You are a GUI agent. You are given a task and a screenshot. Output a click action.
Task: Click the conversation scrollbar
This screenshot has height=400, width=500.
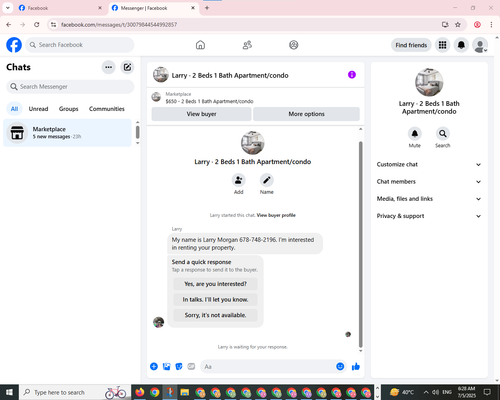[x=360, y=244]
